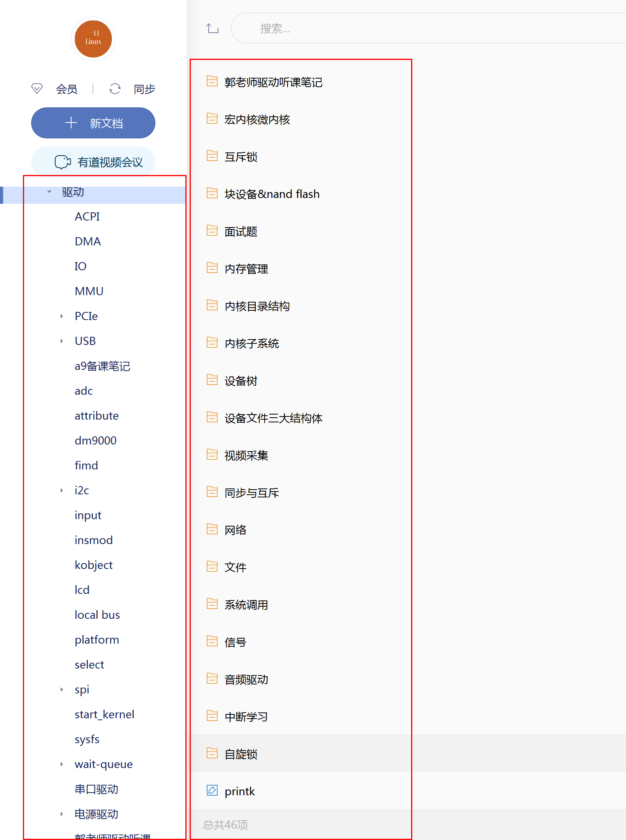Viewport: 626px width, 840px height.
Task: Click the folder icon beside 文件
Action: 212,566
